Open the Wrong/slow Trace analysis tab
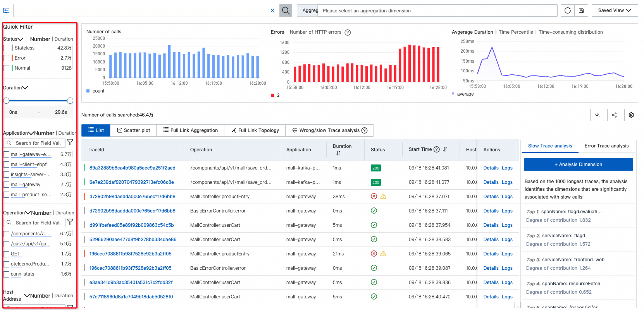Image resolution: width=644 pixels, height=310 pixels. tap(329, 130)
